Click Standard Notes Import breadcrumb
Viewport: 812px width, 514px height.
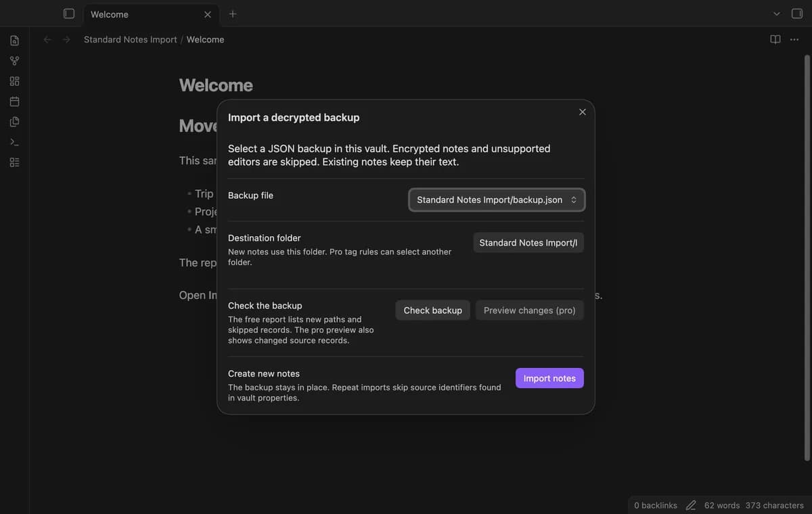coord(131,39)
